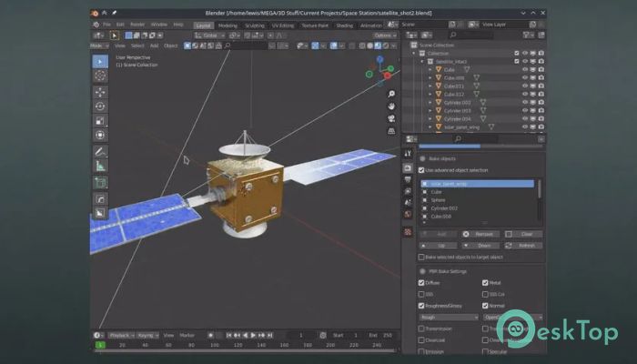Click the zoom magnifier viewport gizmo
This screenshot has height=364, width=637.
click(x=391, y=94)
